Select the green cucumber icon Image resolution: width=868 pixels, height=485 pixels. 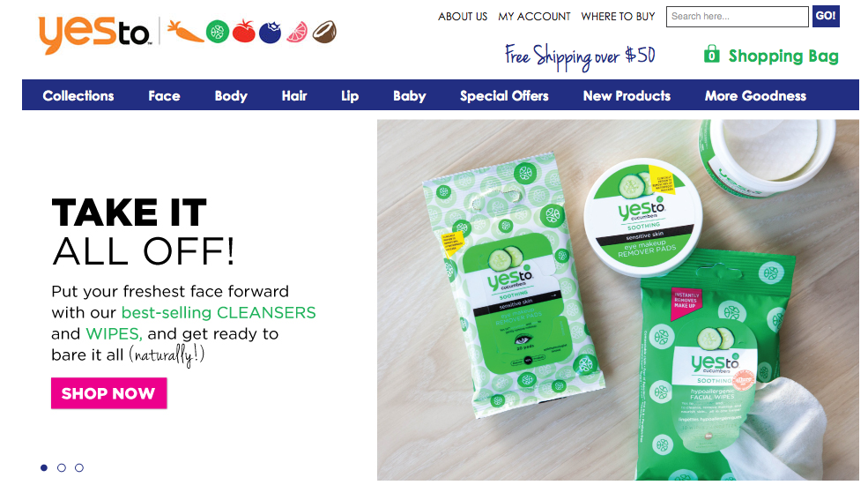[218, 32]
